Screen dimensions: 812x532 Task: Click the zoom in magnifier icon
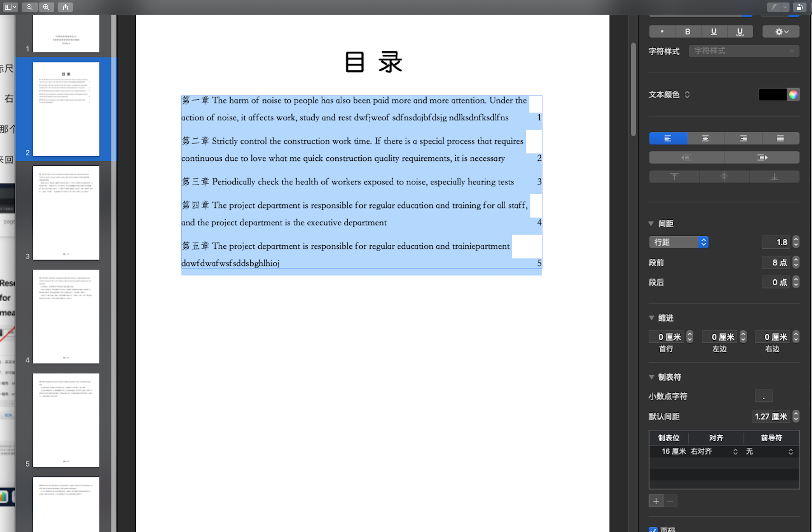[x=46, y=7]
